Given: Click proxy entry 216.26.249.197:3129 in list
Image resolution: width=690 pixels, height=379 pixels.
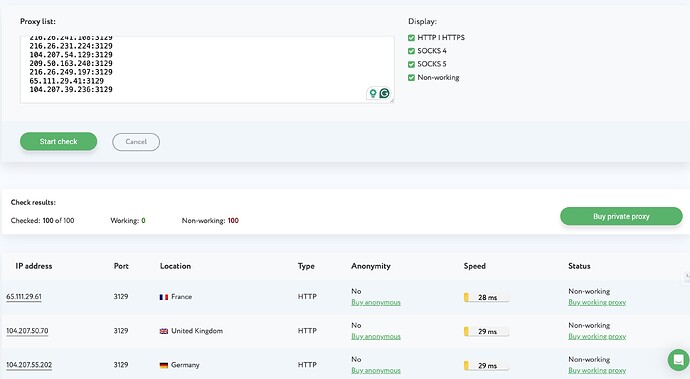Looking at the screenshot, I should point(71,72).
